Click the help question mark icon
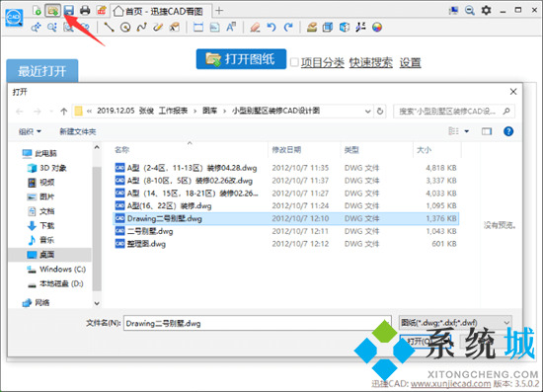This screenshot has width=543, height=392. coord(508,131)
